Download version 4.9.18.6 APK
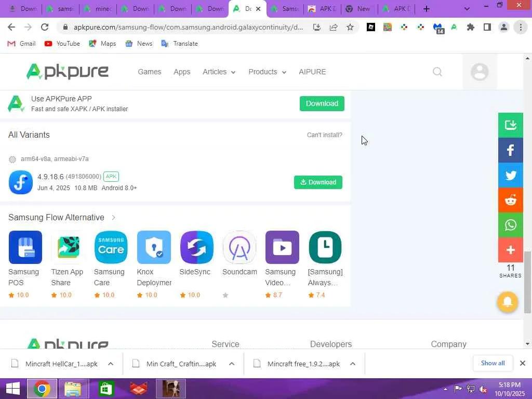Image resolution: width=532 pixels, height=399 pixels. pos(318,182)
